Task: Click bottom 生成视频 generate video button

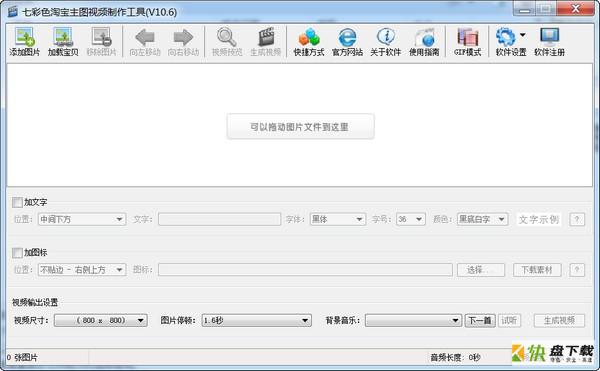Action: 559,320
